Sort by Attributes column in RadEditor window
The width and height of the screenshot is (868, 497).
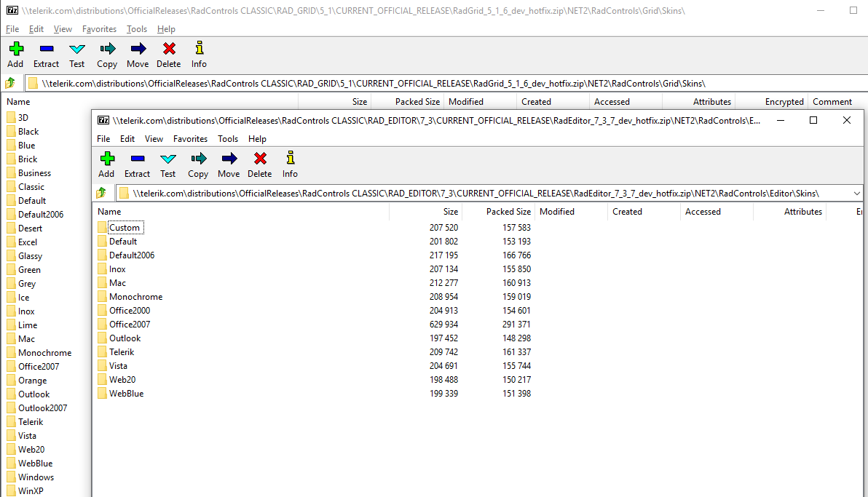tap(789, 212)
